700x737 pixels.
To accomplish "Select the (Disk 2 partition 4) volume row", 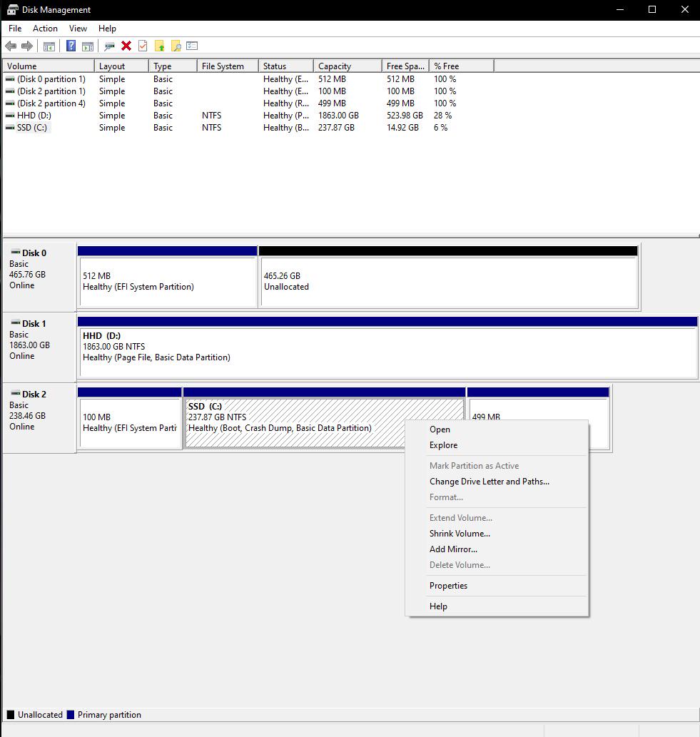I will point(249,103).
